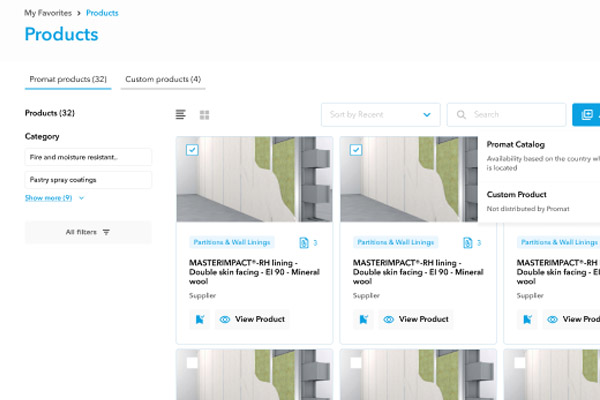600x400 pixels.
Task: Select Fire and moisture resistant category
Action: pos(88,157)
